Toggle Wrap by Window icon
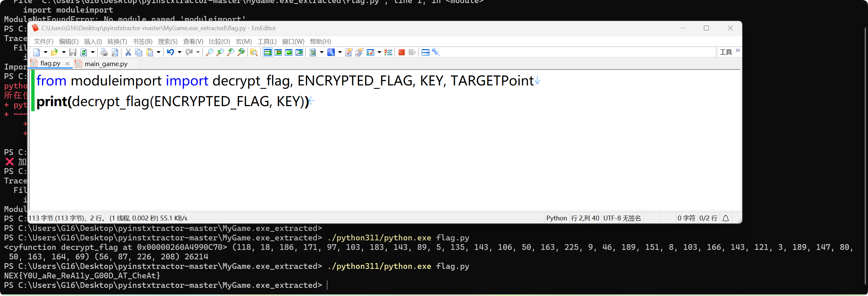Screen dimensions: 868x296 289,52
